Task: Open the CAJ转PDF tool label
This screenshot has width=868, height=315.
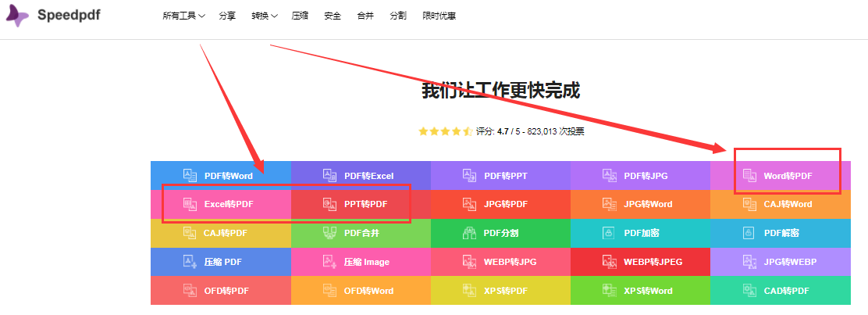Action: tap(226, 233)
